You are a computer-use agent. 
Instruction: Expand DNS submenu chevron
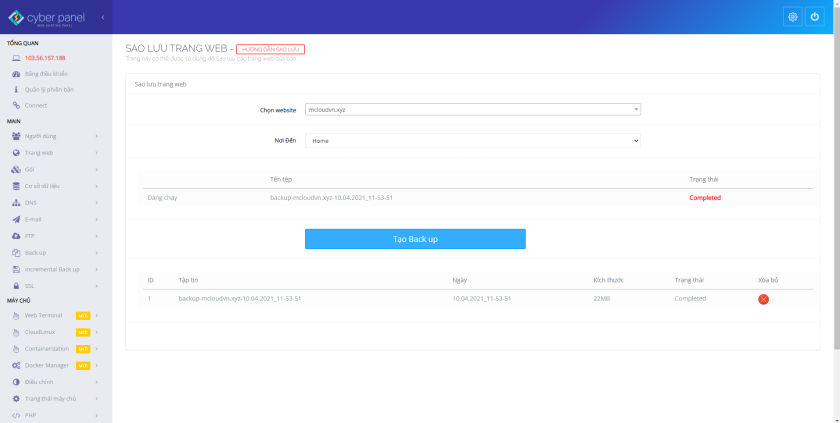point(96,203)
